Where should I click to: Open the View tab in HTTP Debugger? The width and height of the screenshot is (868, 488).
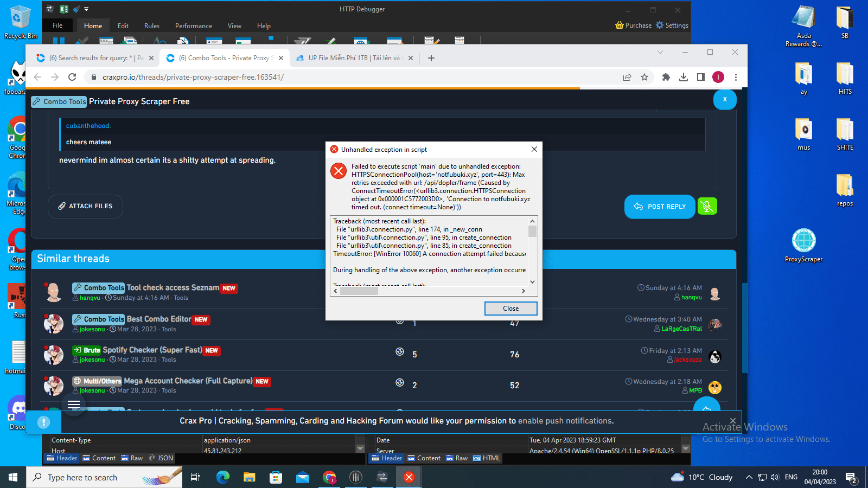click(x=234, y=26)
